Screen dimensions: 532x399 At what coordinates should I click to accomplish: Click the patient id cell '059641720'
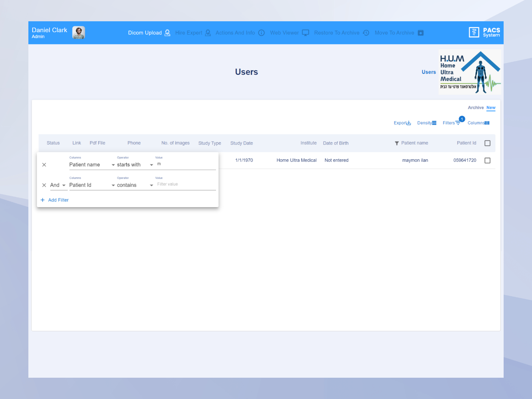[x=465, y=160]
